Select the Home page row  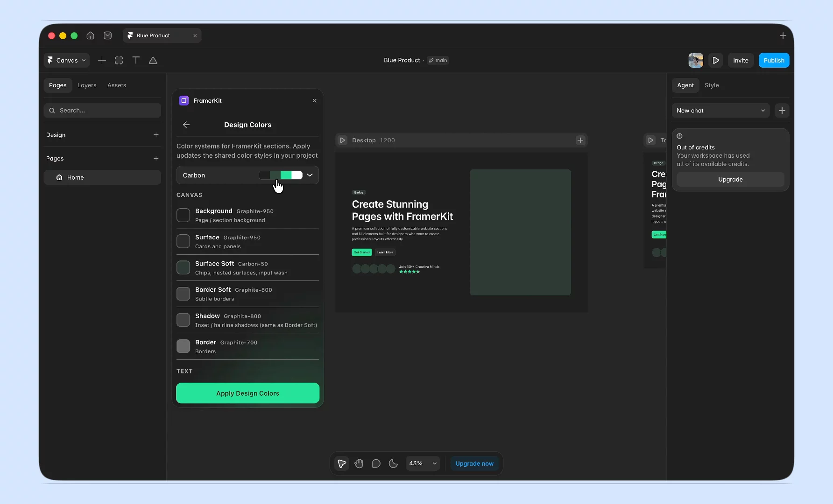click(102, 177)
